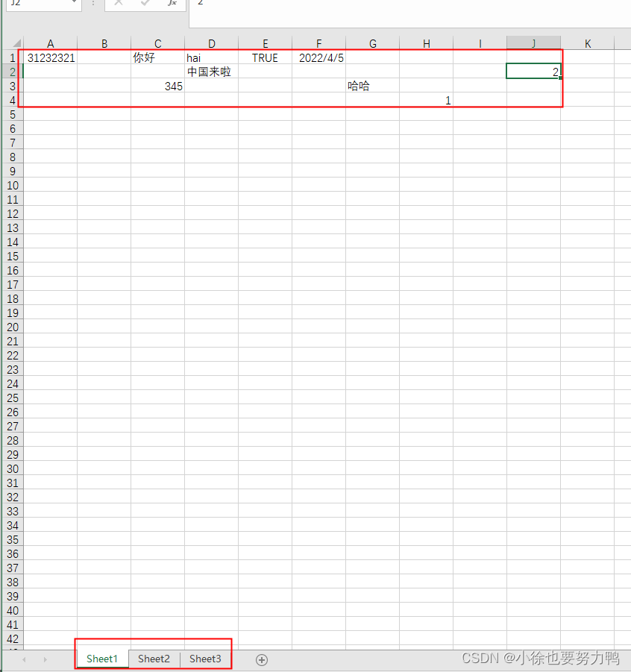Select row 5 header
The width and height of the screenshot is (631, 672).
13,114
